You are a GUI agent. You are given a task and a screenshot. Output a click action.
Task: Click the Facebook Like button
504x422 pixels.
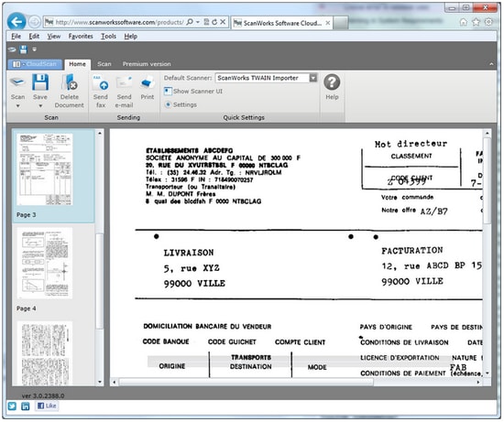click(48, 406)
